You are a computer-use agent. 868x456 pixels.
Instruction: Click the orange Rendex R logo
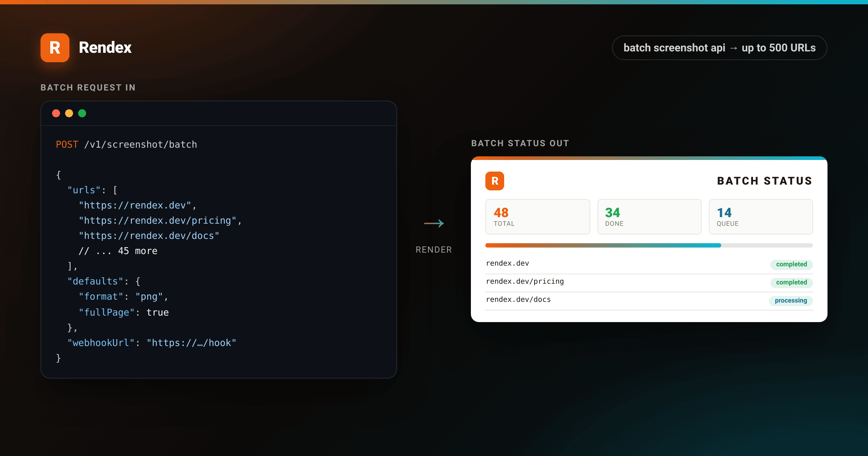click(x=55, y=48)
